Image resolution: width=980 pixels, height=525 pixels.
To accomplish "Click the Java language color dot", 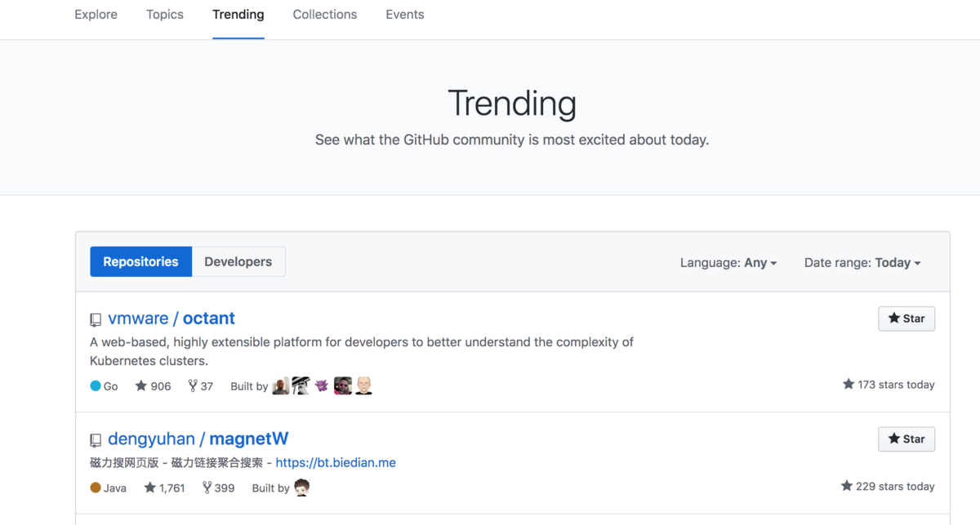I will point(96,488).
